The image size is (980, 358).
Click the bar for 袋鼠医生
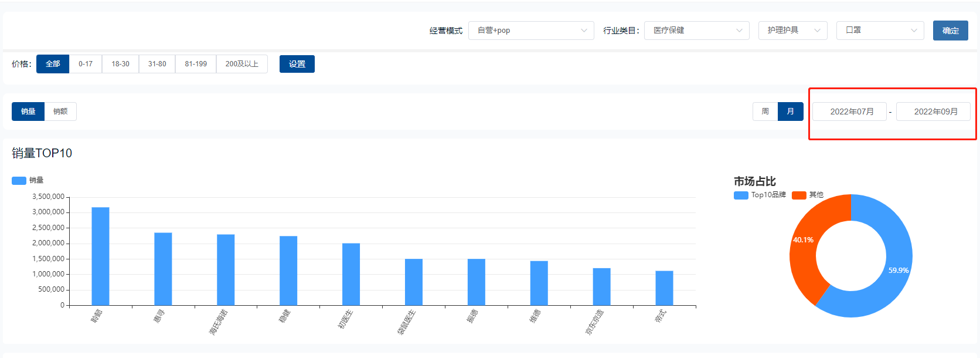[x=414, y=282]
